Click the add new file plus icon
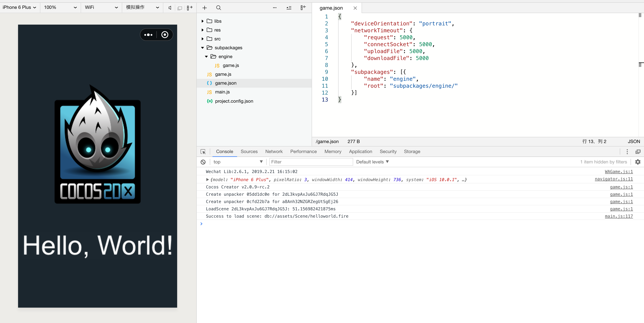The width and height of the screenshot is (644, 323). point(204,8)
